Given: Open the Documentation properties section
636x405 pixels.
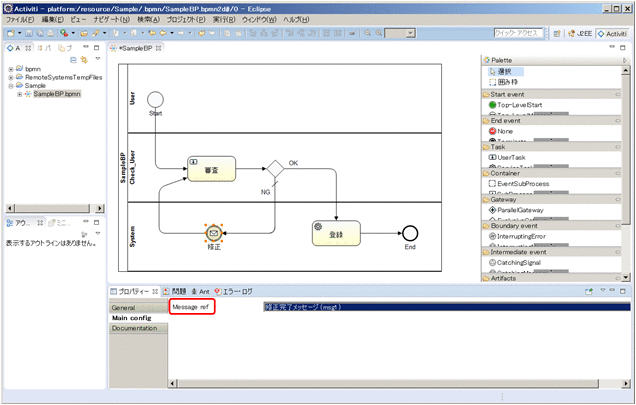Looking at the screenshot, I should (135, 328).
